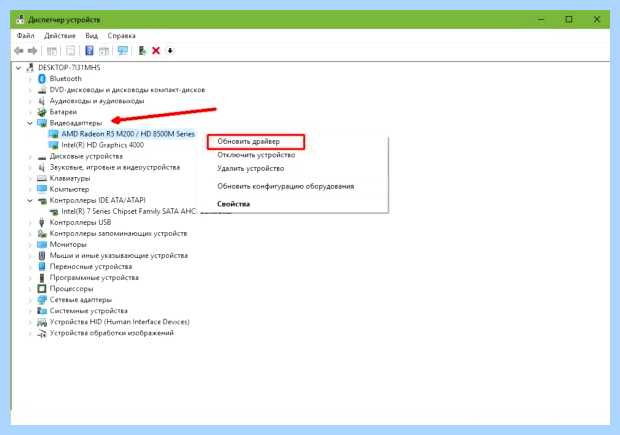Open the Справка menu

(x=121, y=36)
